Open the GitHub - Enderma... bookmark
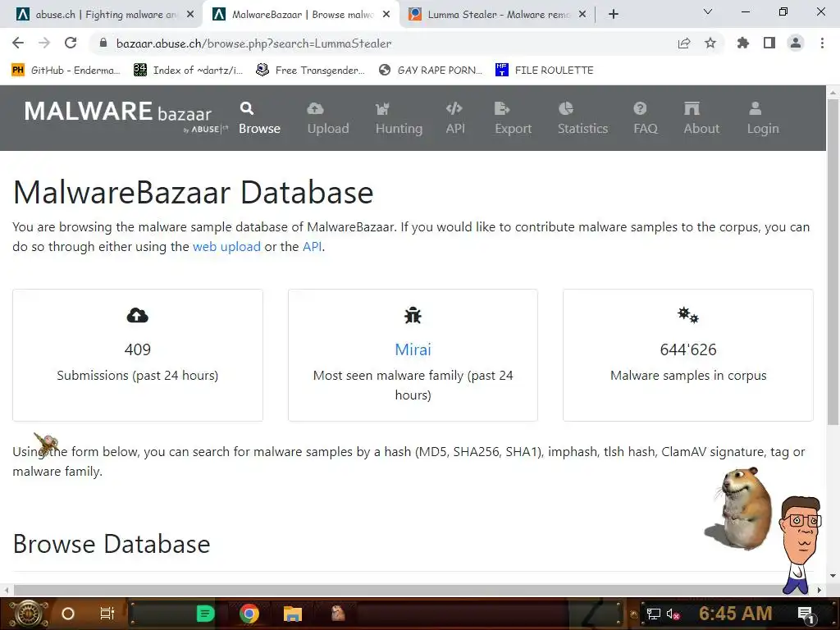Image resolution: width=840 pixels, height=630 pixels. tap(66, 71)
